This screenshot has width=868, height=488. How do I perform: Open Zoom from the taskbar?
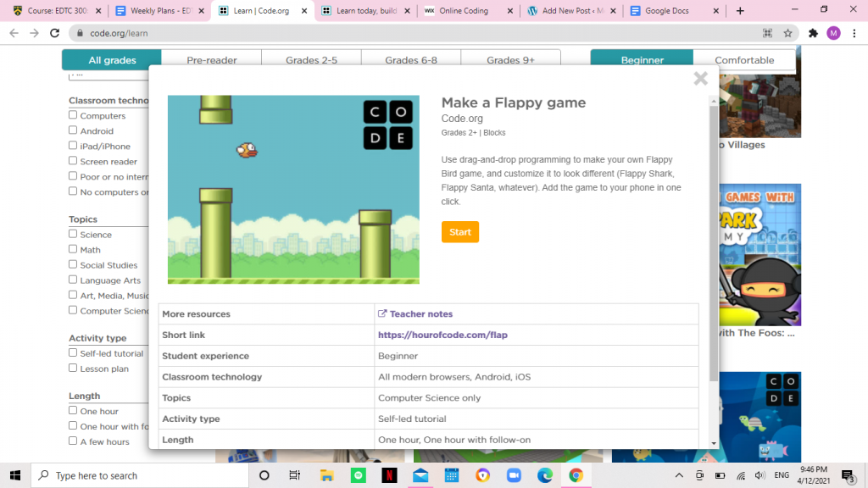(x=514, y=475)
